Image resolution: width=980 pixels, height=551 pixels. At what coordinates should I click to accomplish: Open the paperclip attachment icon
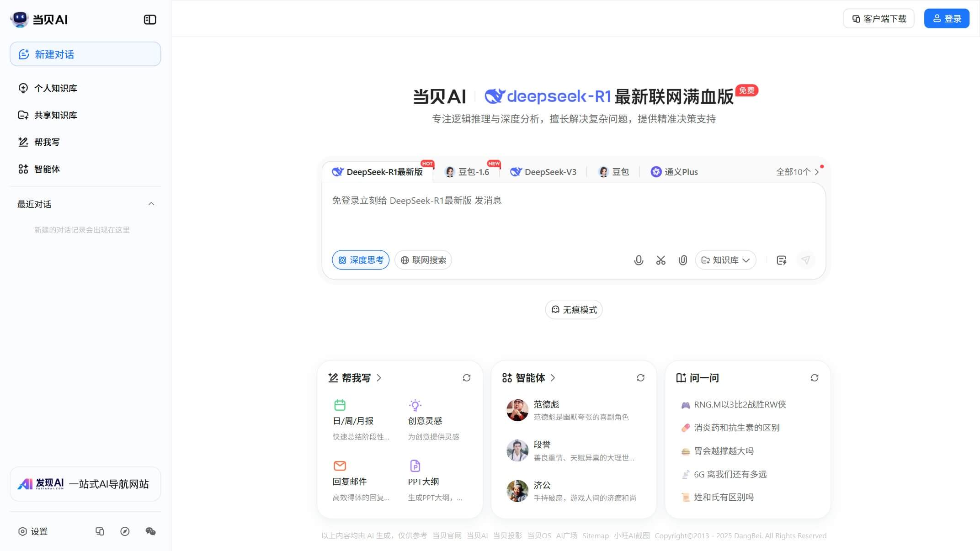pos(682,260)
